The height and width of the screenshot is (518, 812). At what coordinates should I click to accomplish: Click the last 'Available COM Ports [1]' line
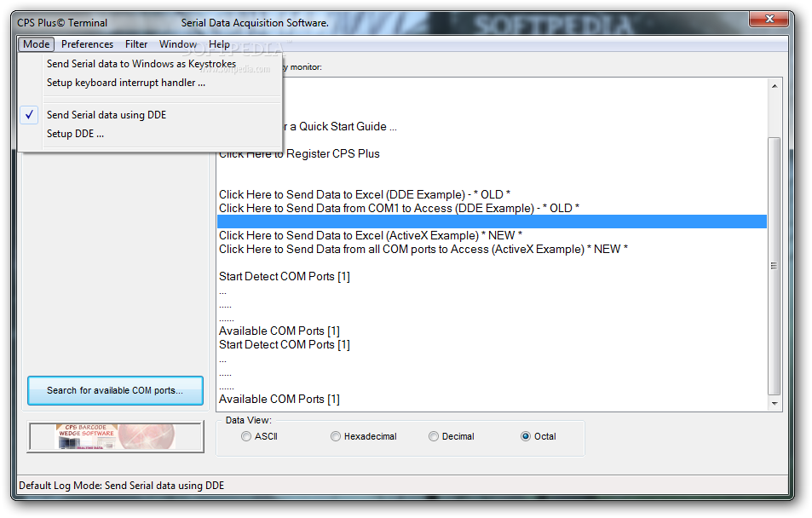point(279,400)
